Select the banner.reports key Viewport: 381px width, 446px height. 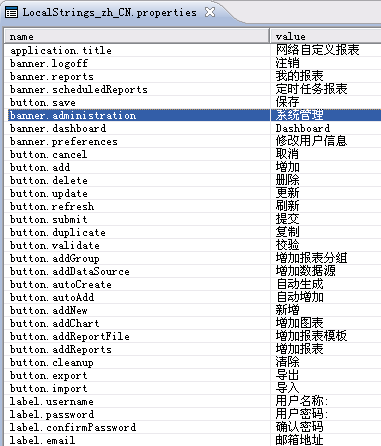click(x=52, y=76)
